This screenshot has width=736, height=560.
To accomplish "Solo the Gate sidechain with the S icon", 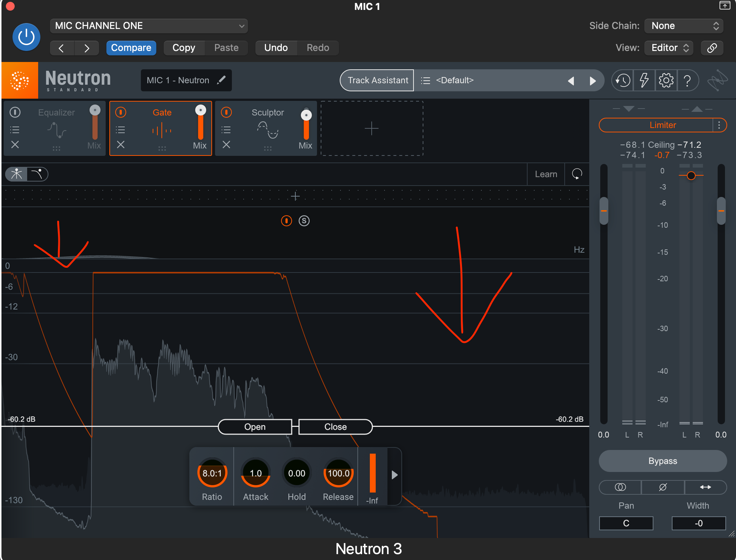I will 304,221.
